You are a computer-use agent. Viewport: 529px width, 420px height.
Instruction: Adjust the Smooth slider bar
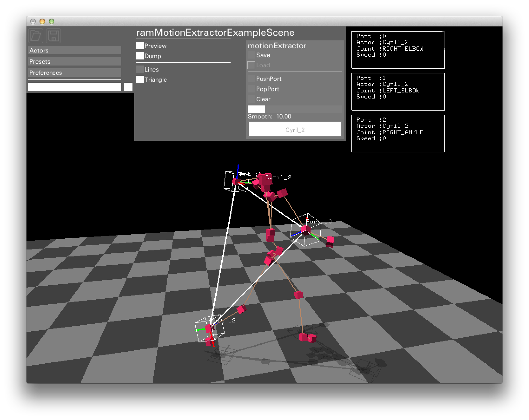pos(295,109)
